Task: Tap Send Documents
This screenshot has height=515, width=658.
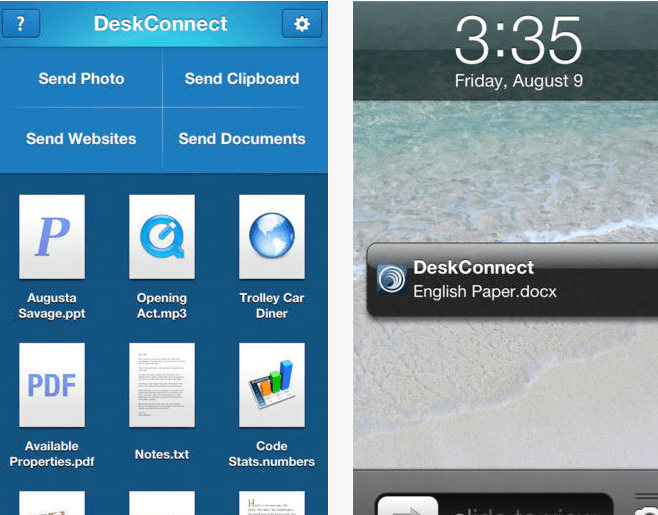Action: coord(242,139)
